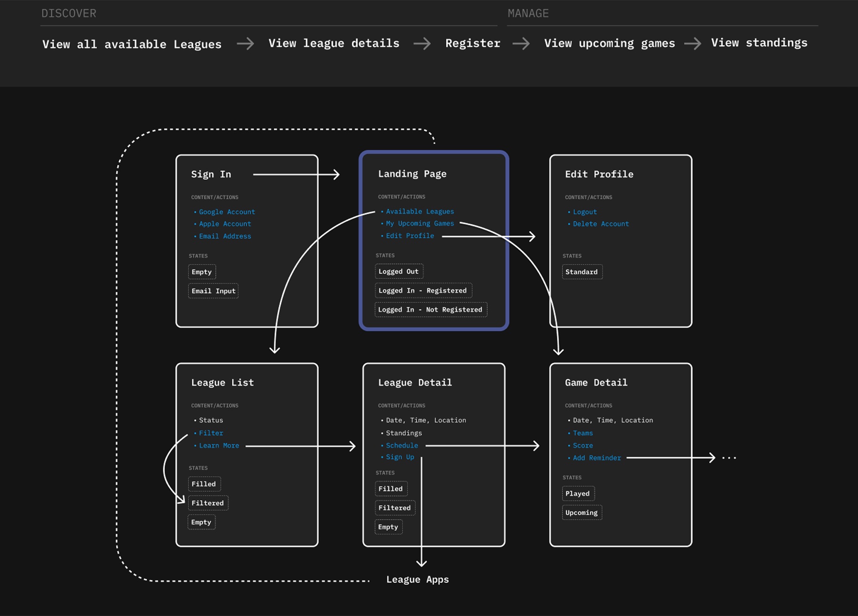Viewport: 858px width, 616px height.
Task: Click the 'League List' card title
Action: [x=223, y=383]
